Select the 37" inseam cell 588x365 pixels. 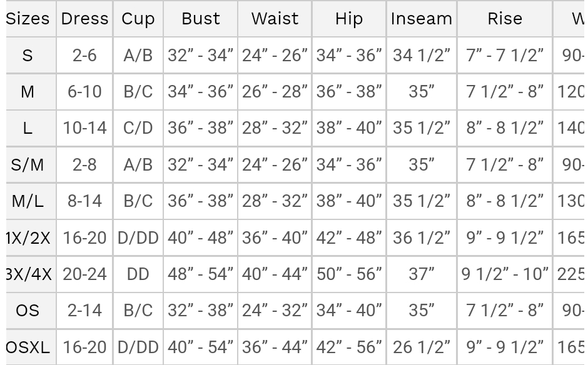point(422,274)
